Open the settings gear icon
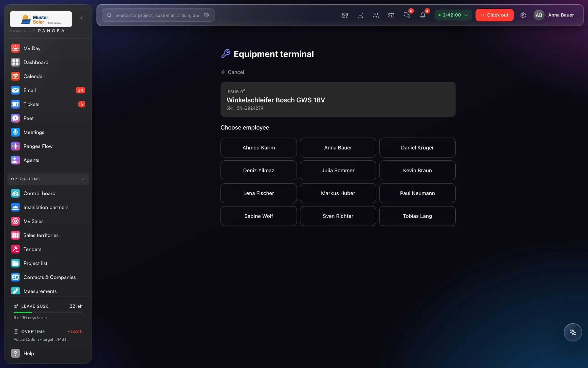The width and height of the screenshot is (588, 368). click(523, 15)
